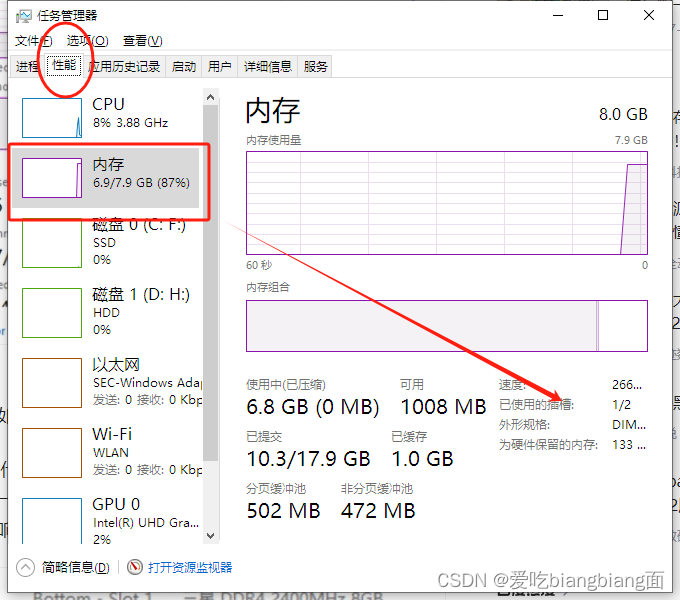Switch to the 服务 tab
The image size is (680, 600).
[315, 66]
